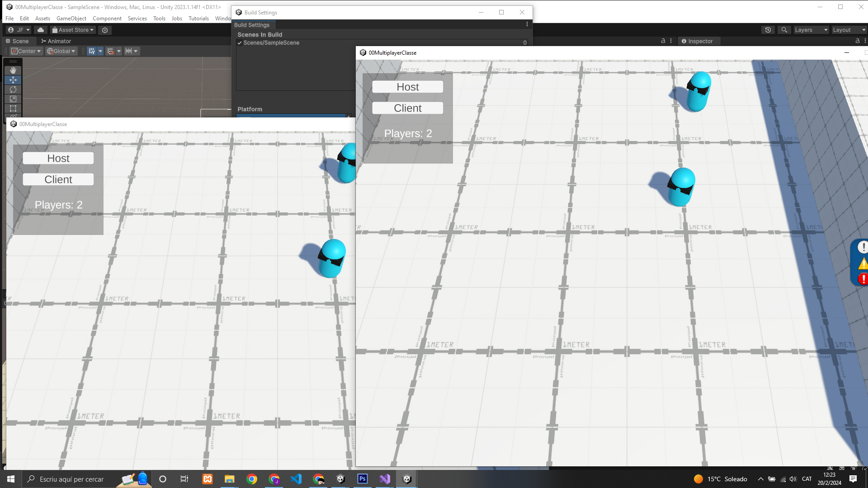Image resolution: width=868 pixels, height=488 pixels.
Task: Uncheck Scenes/SampleScene in build list
Action: (x=240, y=43)
